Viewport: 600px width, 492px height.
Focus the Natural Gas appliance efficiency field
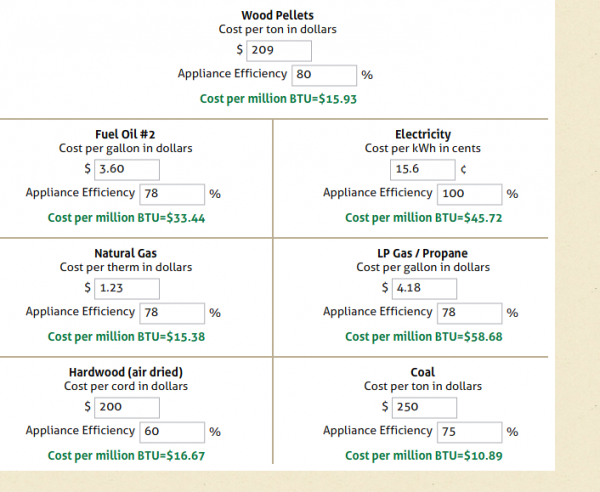[x=172, y=313]
